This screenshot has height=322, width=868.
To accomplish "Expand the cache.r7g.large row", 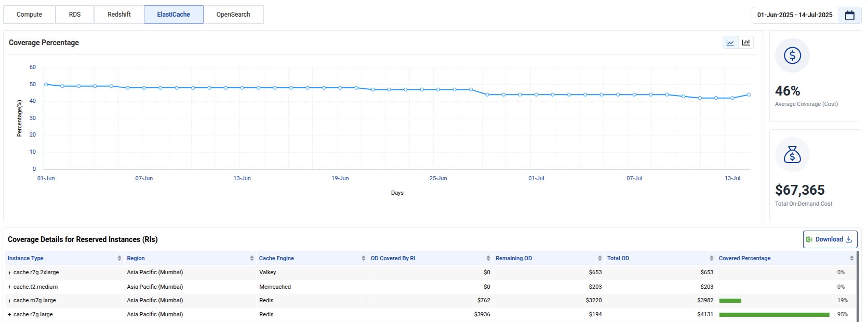I will pyautogui.click(x=9, y=315).
